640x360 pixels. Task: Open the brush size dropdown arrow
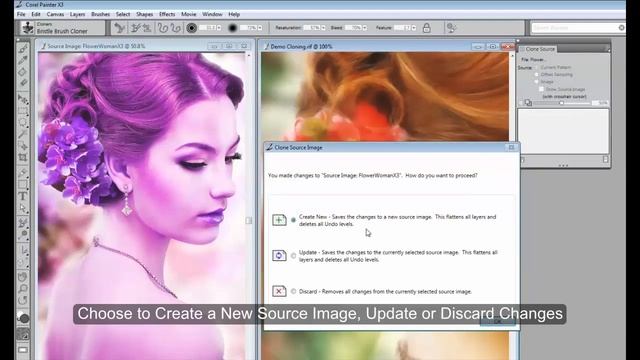coord(219,28)
